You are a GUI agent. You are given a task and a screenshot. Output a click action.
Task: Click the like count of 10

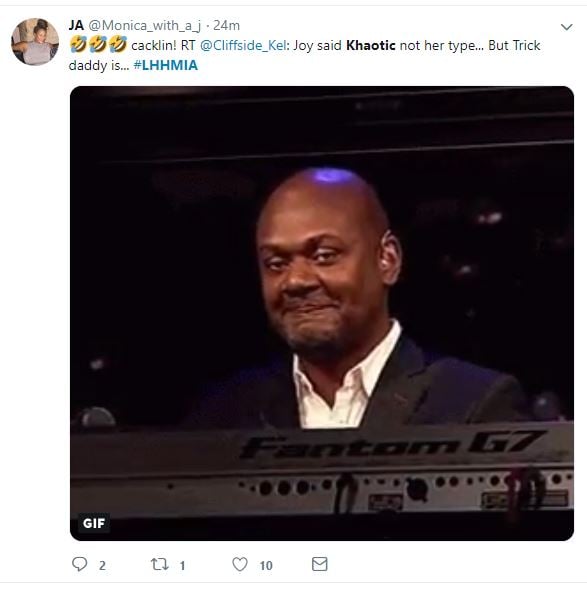(x=266, y=565)
